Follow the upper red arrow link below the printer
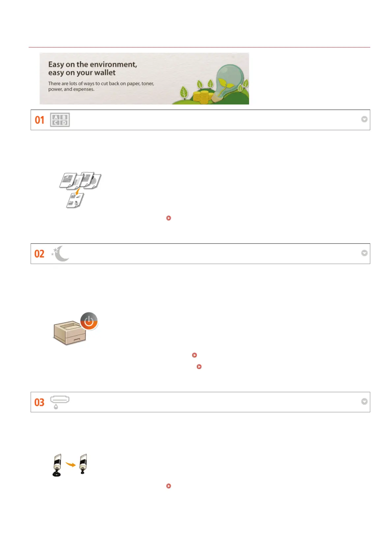 tap(194, 355)
